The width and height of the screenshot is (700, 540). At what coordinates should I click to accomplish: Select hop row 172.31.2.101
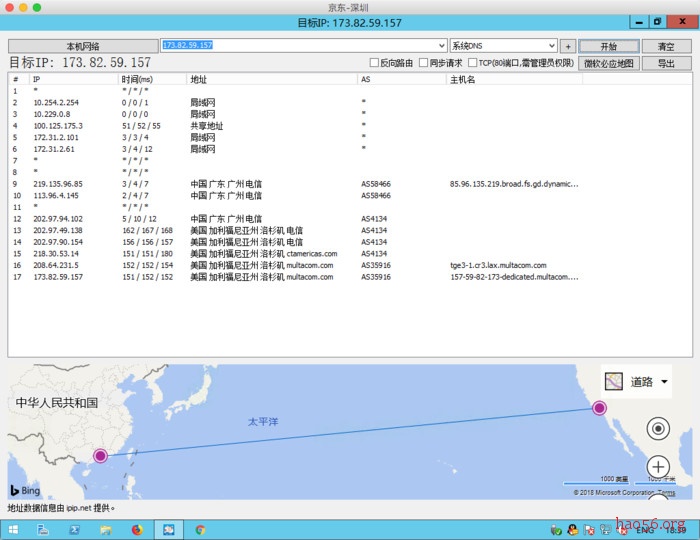pos(350,137)
